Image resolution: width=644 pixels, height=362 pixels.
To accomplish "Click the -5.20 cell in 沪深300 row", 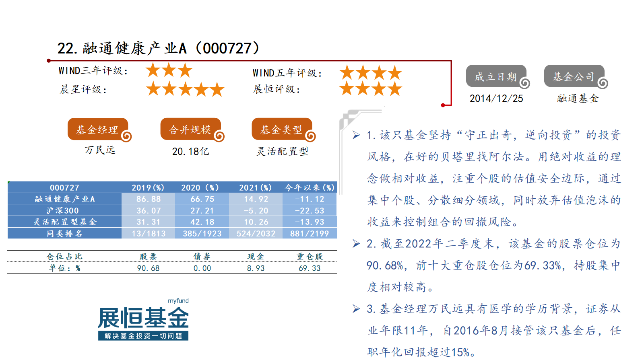I will point(256,210).
